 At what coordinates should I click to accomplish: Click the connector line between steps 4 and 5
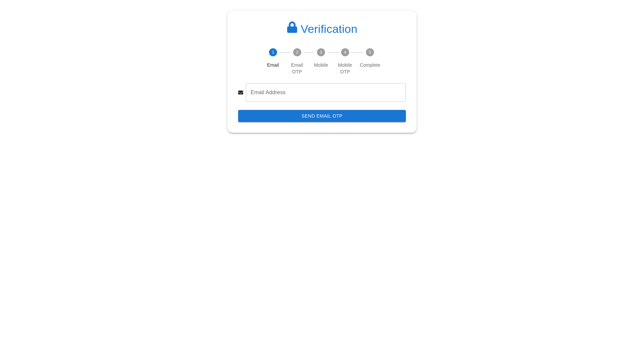(x=357, y=52)
